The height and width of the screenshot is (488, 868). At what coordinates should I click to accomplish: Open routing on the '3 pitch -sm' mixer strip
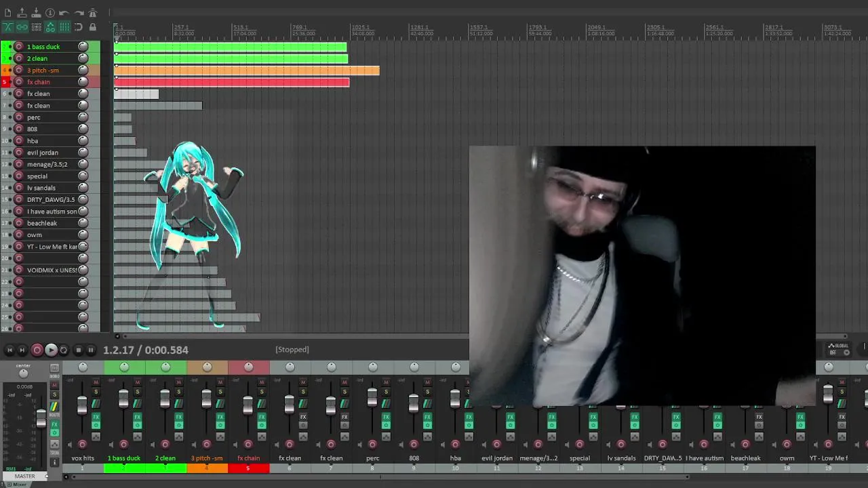point(219,404)
